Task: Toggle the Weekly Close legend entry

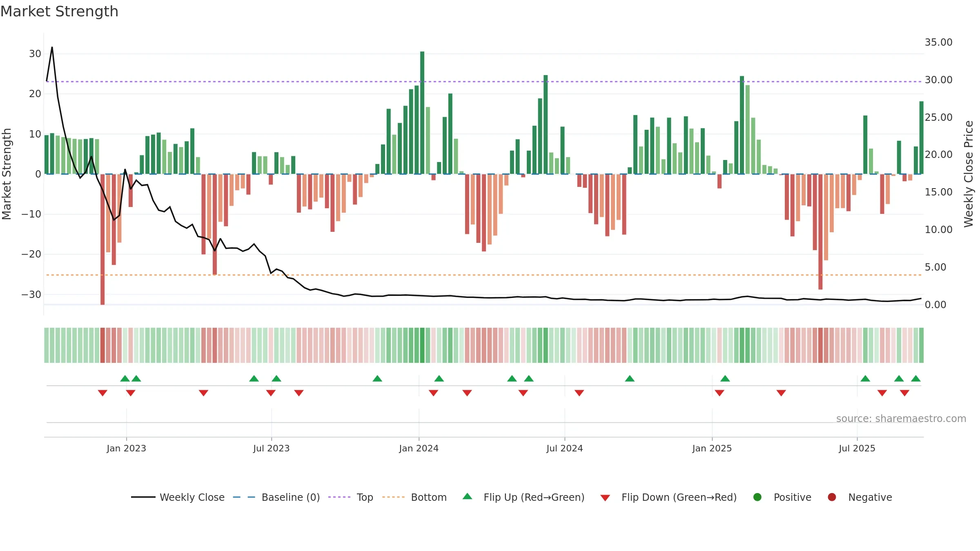Action: 178,497
